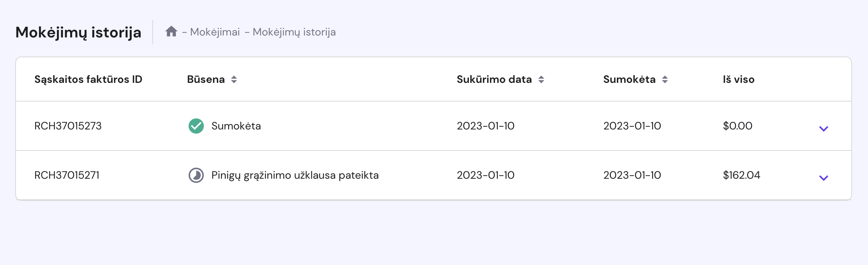Click the refund request pending clock icon

[x=196, y=175]
